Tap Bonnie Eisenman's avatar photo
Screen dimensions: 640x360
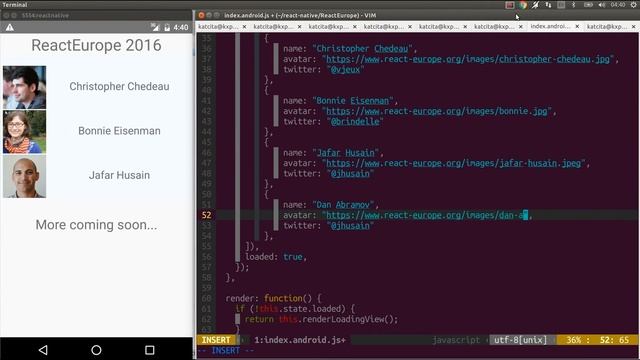pyautogui.click(x=24, y=132)
